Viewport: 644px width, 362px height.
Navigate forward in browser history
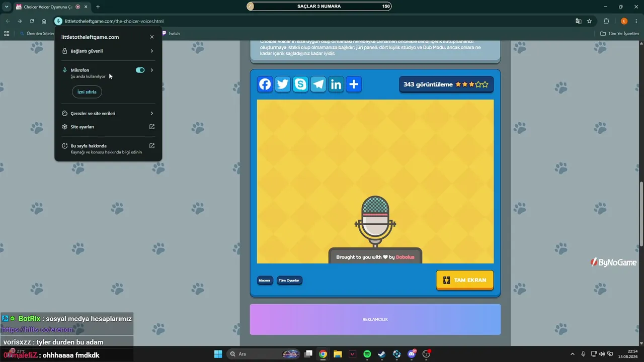20,21
